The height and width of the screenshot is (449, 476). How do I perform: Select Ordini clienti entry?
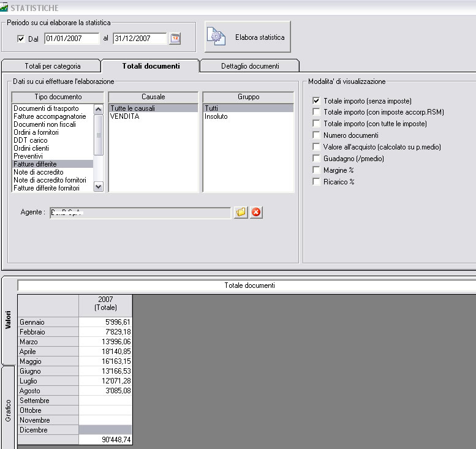click(x=53, y=148)
